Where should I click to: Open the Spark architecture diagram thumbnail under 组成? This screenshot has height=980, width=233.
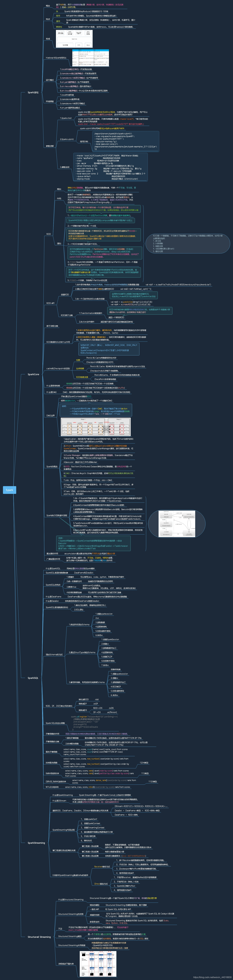pyautogui.click(x=75, y=39)
